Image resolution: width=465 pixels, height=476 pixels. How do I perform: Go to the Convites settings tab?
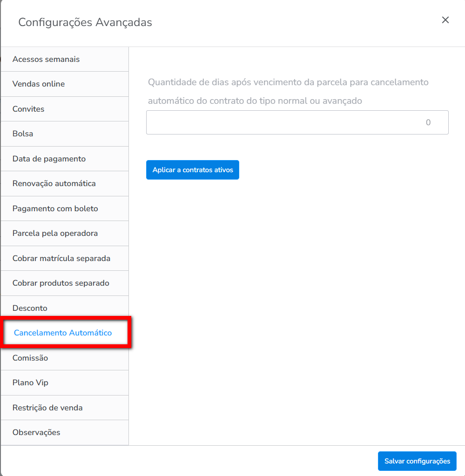[x=28, y=109]
